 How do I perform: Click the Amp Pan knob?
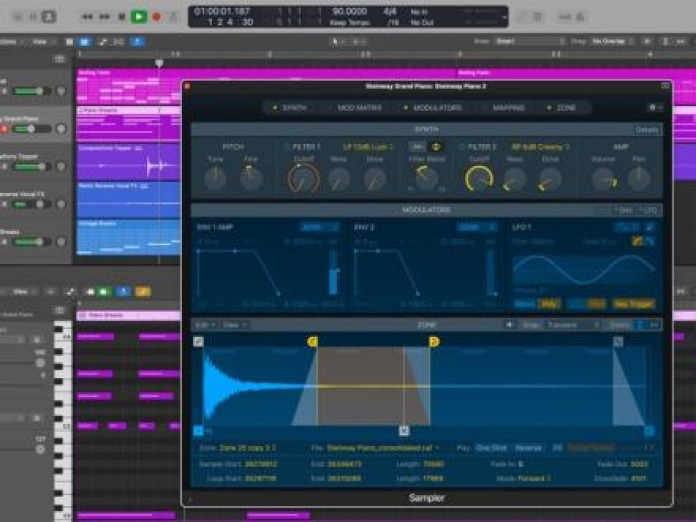pos(639,178)
